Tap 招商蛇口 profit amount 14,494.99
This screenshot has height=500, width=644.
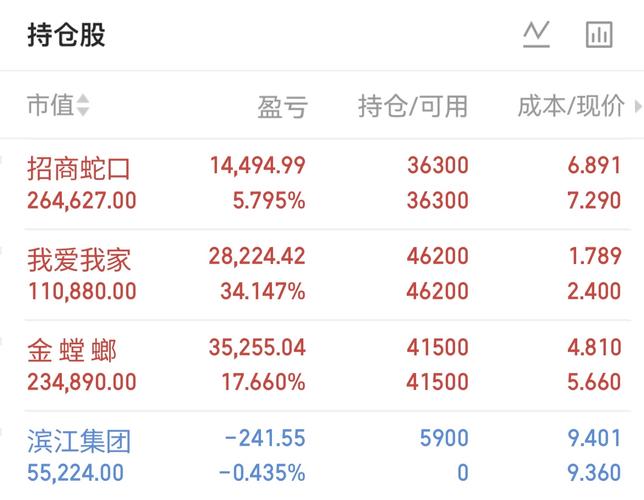pyautogui.click(x=258, y=166)
